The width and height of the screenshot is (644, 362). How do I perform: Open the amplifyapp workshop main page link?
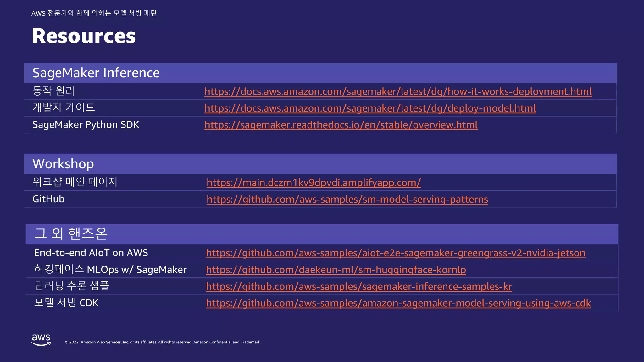[x=314, y=183]
